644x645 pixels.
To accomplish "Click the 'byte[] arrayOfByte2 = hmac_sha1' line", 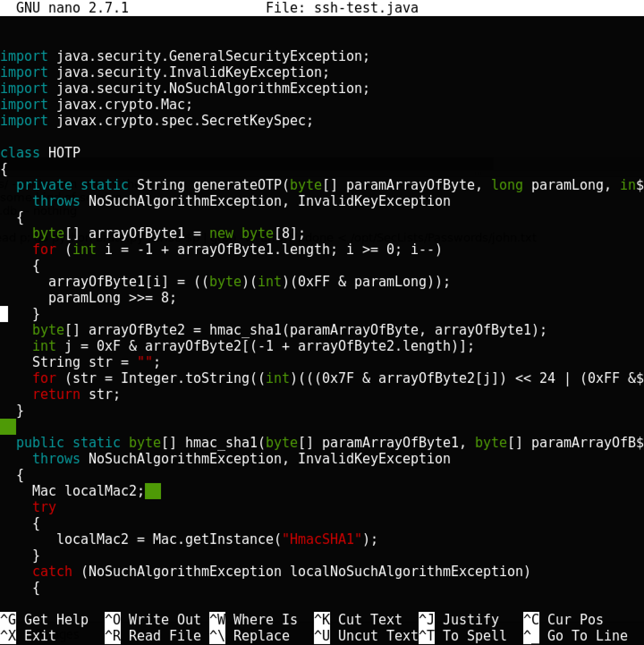I will [290, 330].
